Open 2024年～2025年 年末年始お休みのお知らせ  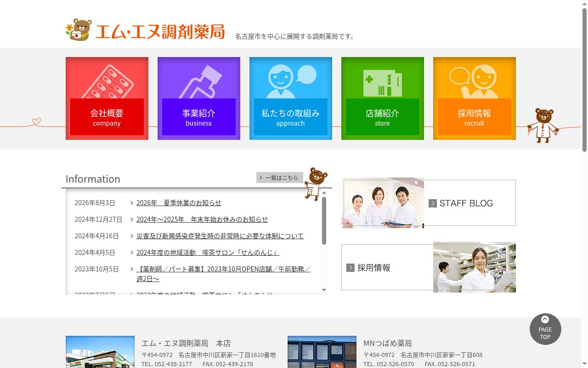(202, 219)
